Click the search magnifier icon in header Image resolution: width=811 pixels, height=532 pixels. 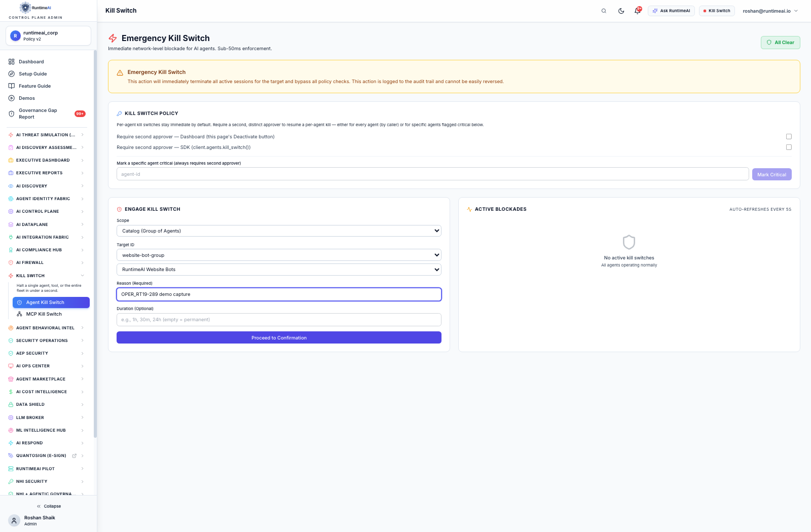pos(604,11)
